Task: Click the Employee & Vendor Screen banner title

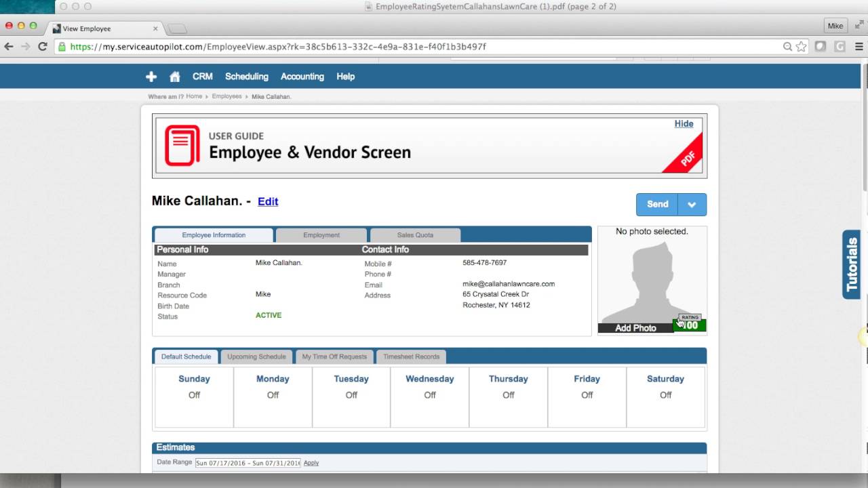Action: (310, 152)
